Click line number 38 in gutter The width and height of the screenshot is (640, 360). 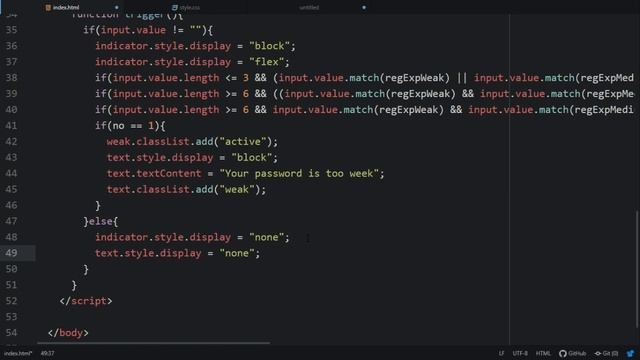click(x=11, y=78)
